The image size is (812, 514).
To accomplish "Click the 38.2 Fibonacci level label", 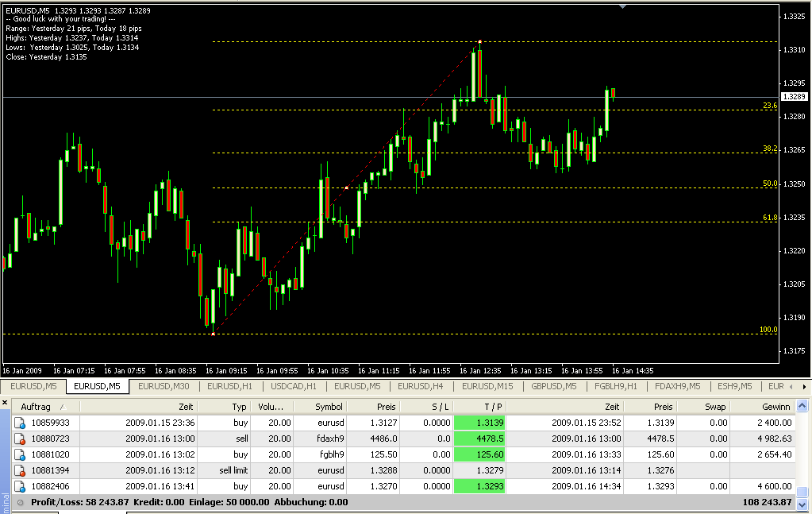I will [x=770, y=149].
